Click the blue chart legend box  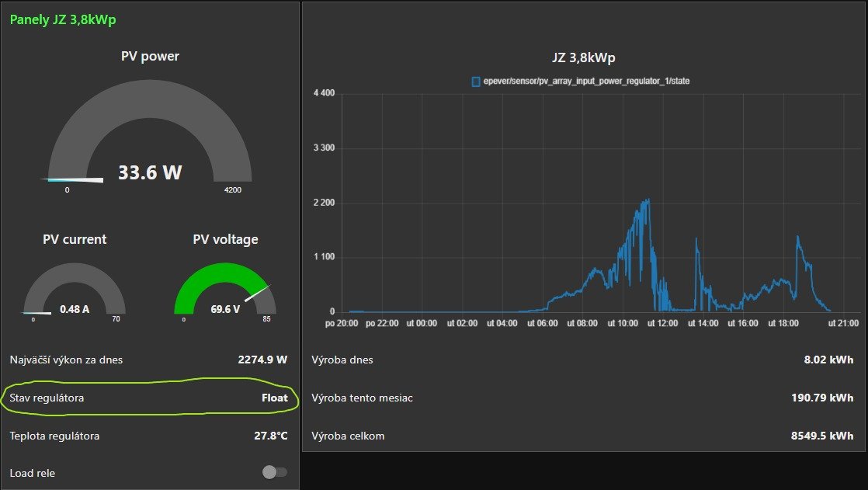pos(475,82)
